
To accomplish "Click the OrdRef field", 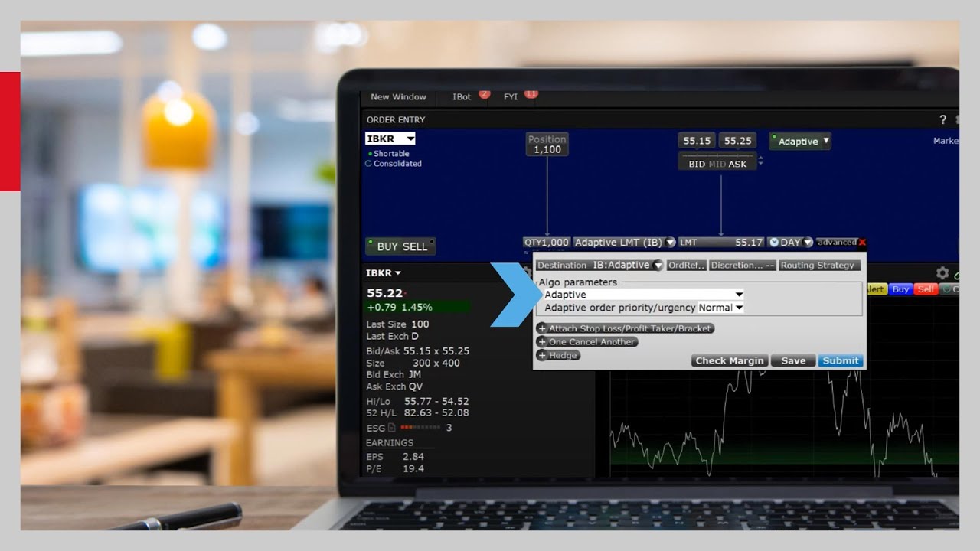I will point(687,265).
